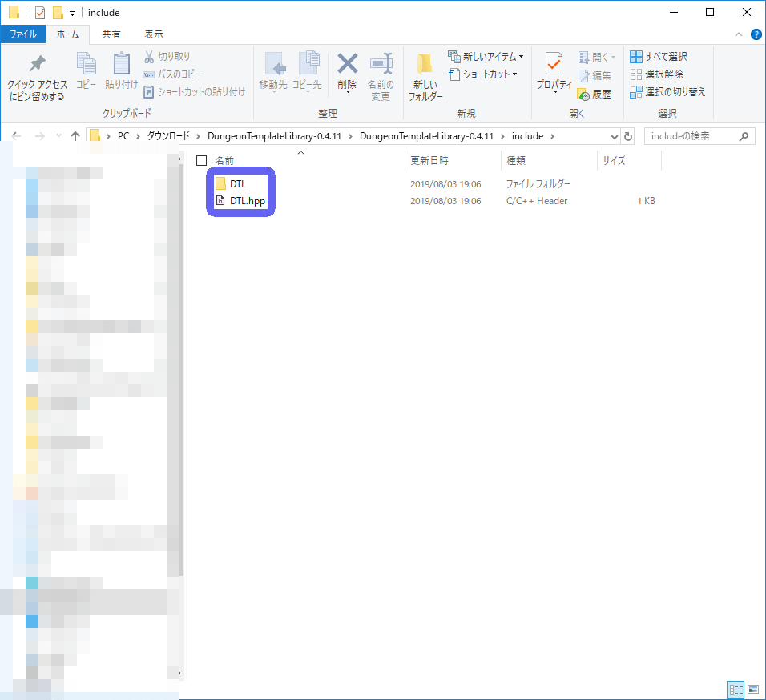Click the Rename (名前の変更) icon
Screen dimensions: 766x700
click(x=381, y=64)
